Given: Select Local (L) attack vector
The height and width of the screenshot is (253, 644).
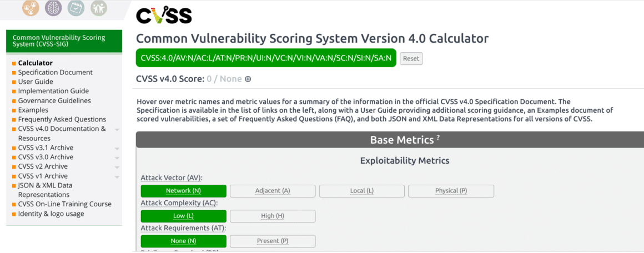Looking at the screenshot, I should tap(362, 191).
